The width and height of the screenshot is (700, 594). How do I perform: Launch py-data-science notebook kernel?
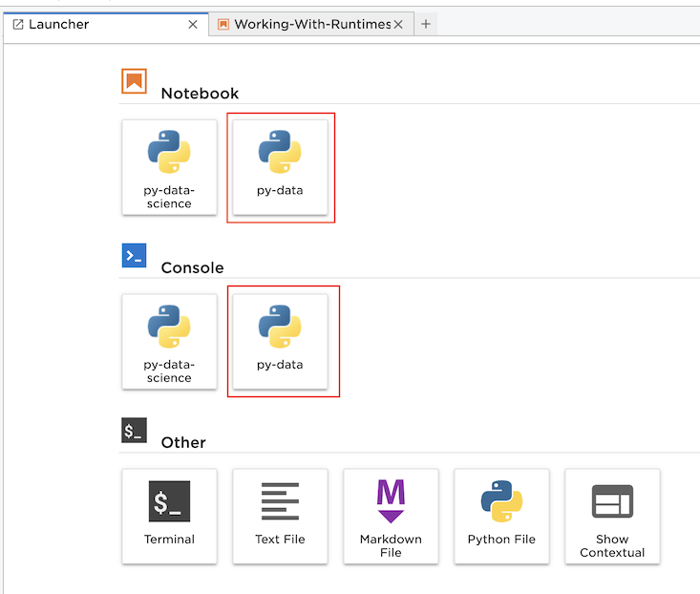tap(169, 166)
